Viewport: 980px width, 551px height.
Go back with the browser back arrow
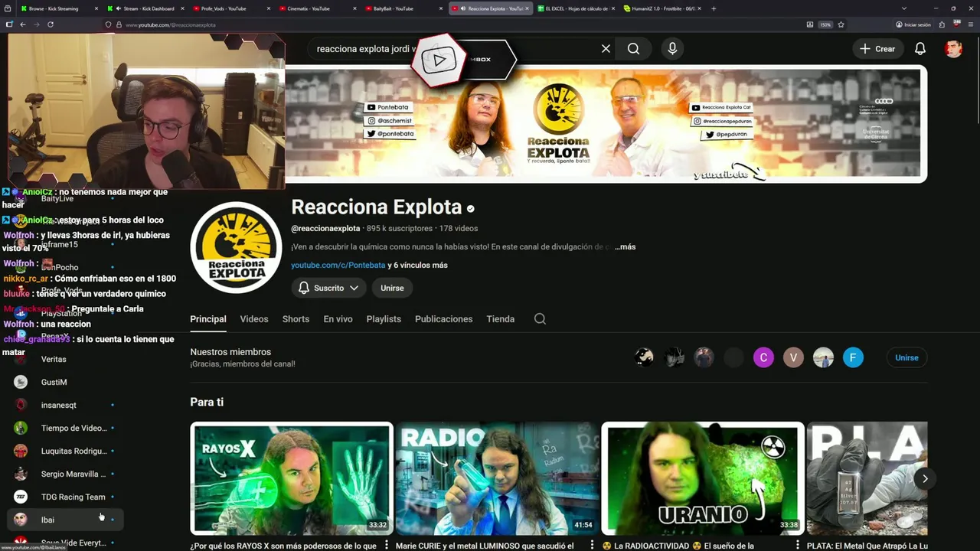click(x=23, y=24)
